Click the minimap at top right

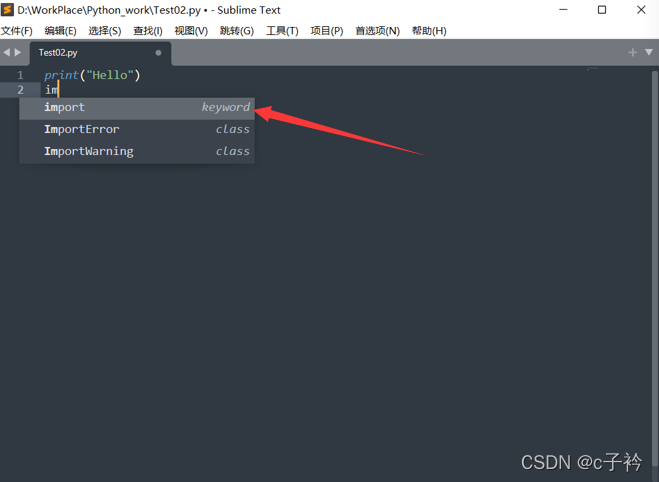tap(593, 68)
